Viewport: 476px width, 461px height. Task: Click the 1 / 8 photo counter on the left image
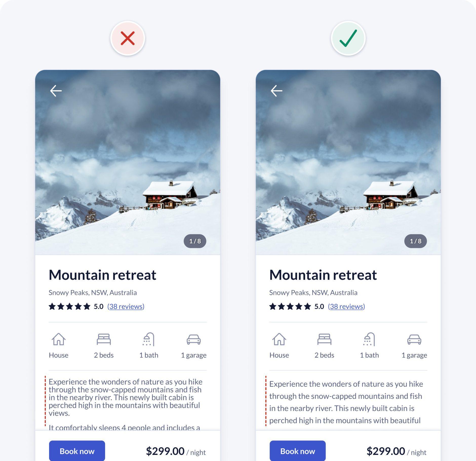195,241
